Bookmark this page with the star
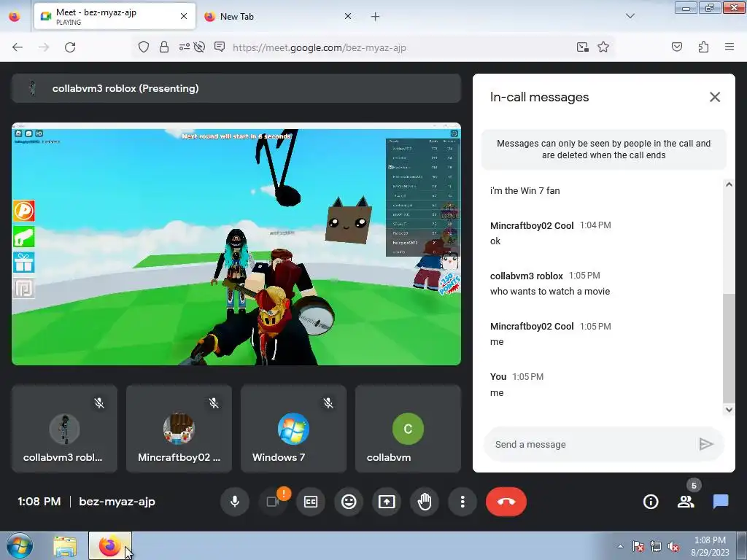 tap(603, 47)
